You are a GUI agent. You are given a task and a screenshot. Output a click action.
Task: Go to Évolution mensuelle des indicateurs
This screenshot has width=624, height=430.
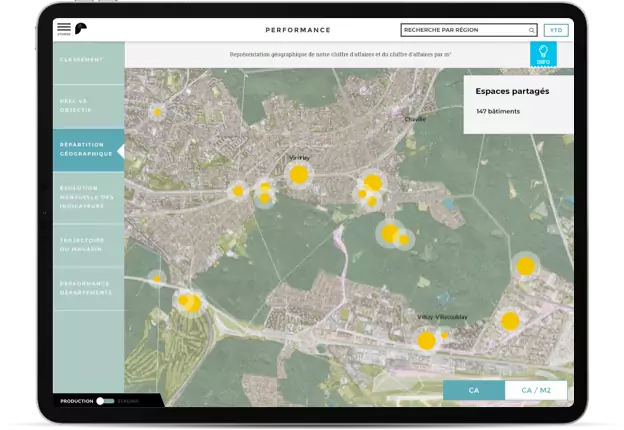(x=88, y=196)
